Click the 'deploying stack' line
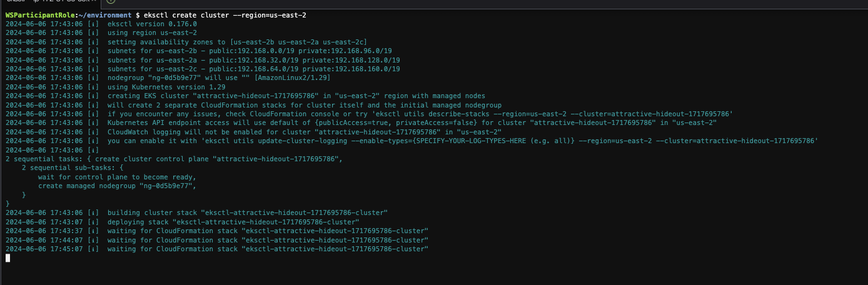 click(182, 222)
